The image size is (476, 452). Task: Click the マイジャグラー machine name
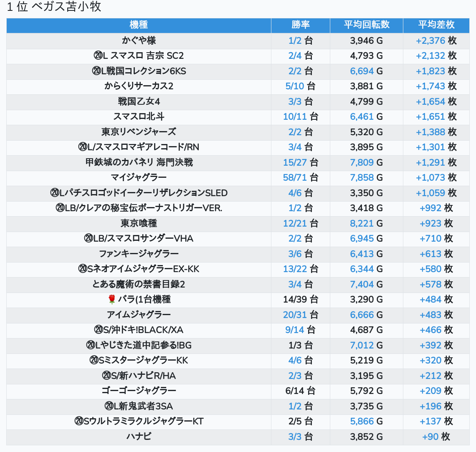139,177
